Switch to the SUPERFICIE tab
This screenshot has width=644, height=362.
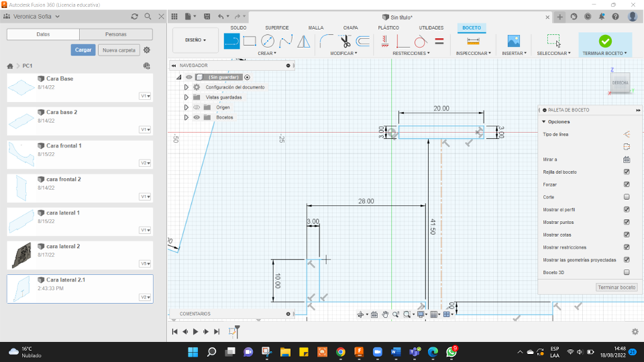(x=276, y=28)
